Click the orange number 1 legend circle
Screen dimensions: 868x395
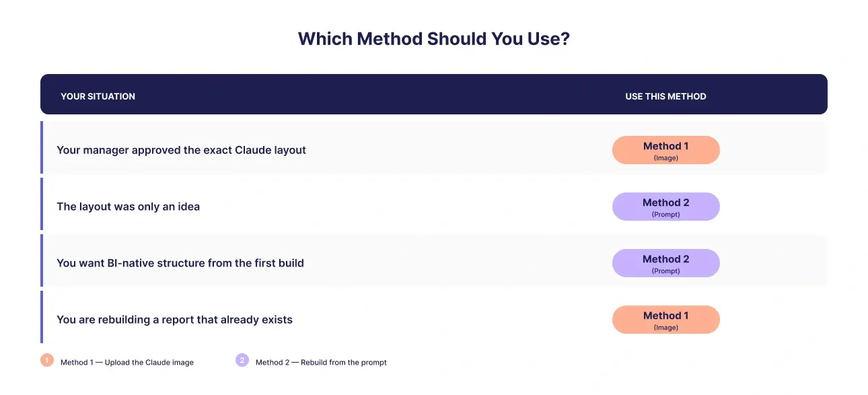coord(46,360)
